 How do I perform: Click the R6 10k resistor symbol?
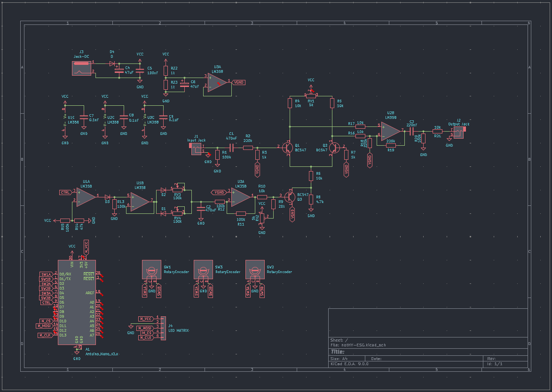[310, 175]
